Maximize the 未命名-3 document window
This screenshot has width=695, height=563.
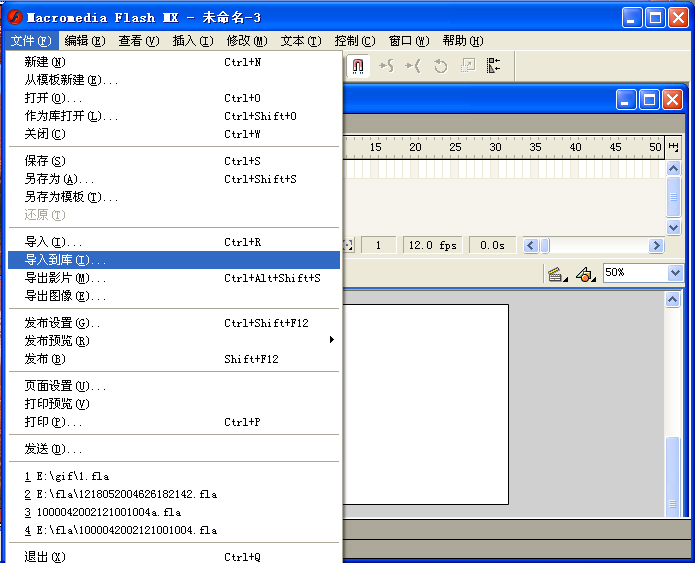(x=649, y=99)
